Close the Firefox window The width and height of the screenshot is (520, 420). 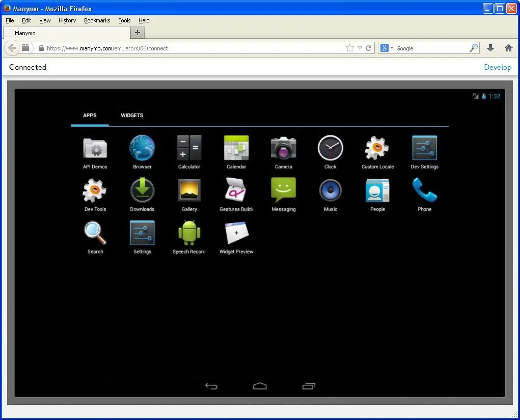pyautogui.click(x=511, y=8)
